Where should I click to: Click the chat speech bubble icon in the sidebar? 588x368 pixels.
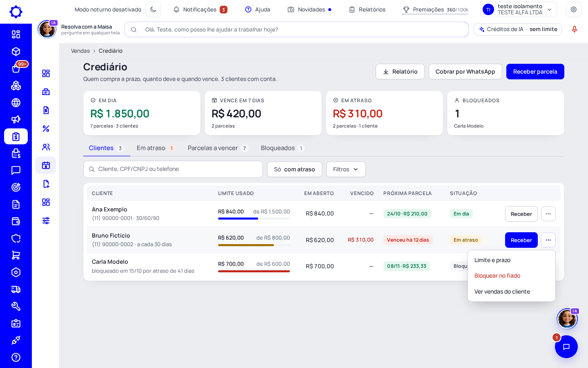[x=16, y=170]
